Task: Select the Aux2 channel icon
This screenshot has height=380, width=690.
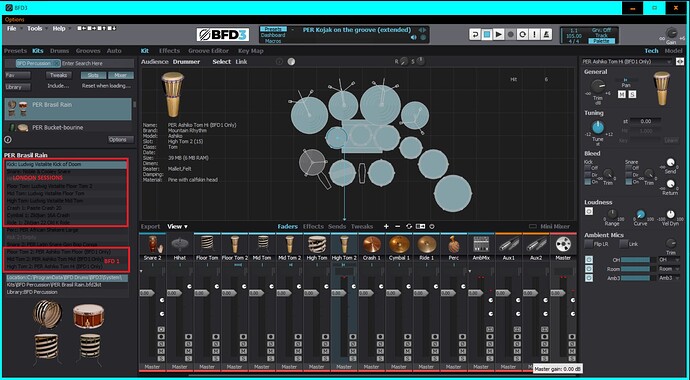Action: pyautogui.click(x=536, y=244)
